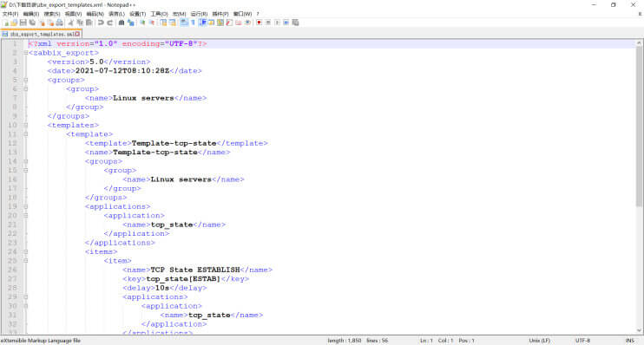Viewport: 644px width, 345px height.
Task: Click vertical scrollbar thumb in editor
Action: tap(639, 127)
